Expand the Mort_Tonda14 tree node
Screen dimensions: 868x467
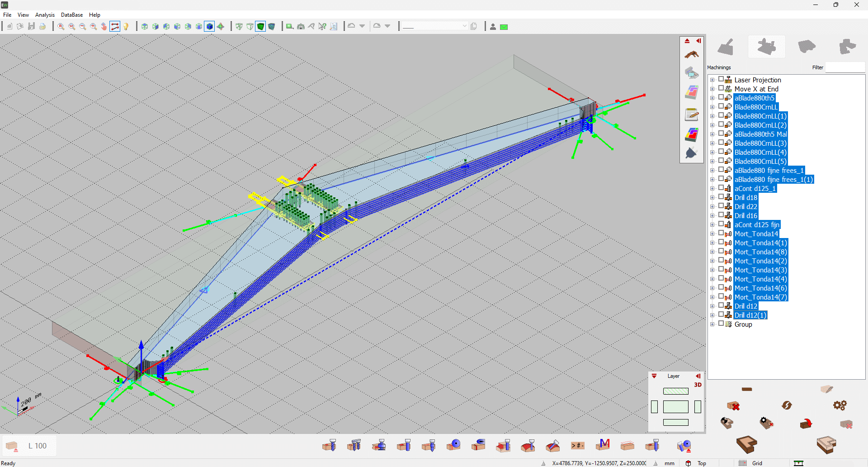pos(712,234)
